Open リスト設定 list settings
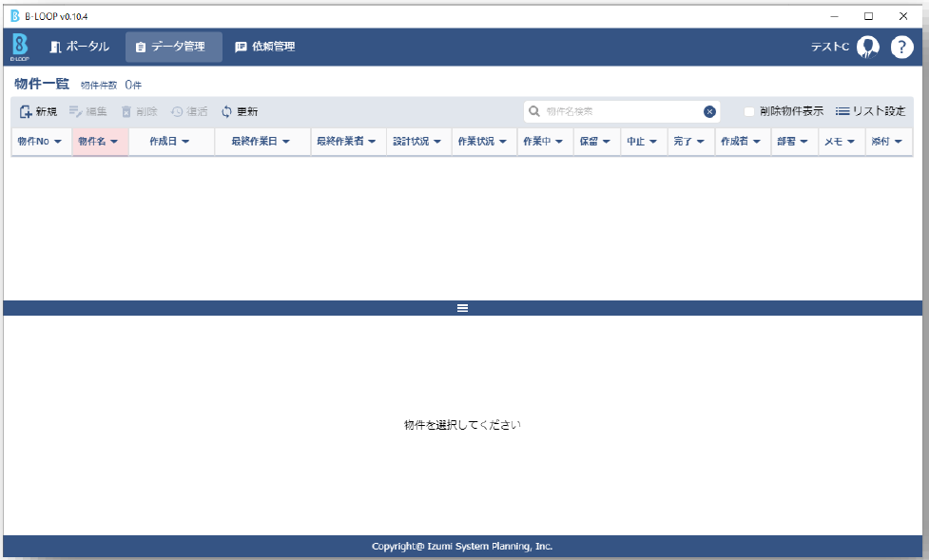929x560 pixels. 870,111
